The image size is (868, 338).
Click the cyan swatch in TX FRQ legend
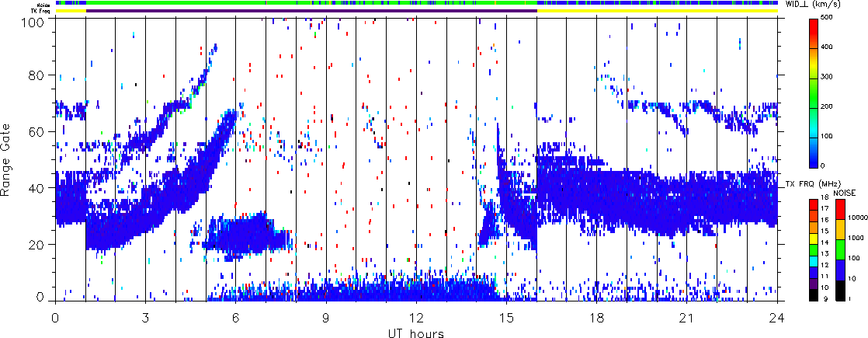click(x=814, y=261)
